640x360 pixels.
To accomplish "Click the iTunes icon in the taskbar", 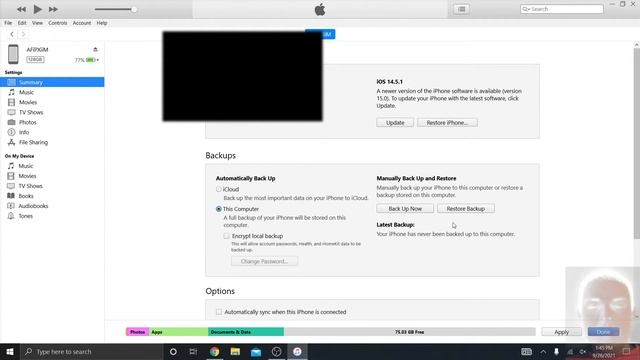I will pos(297,351).
